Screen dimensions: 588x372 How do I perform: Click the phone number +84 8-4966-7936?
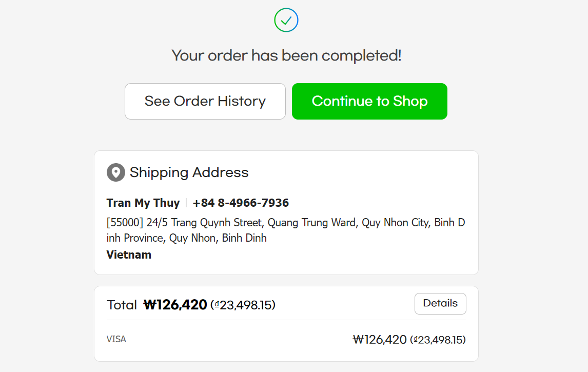(x=241, y=203)
